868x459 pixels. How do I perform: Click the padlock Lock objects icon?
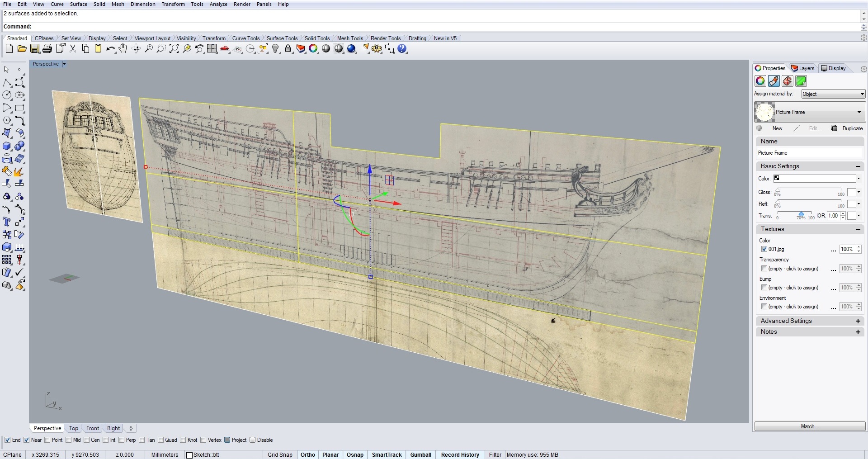click(x=288, y=49)
